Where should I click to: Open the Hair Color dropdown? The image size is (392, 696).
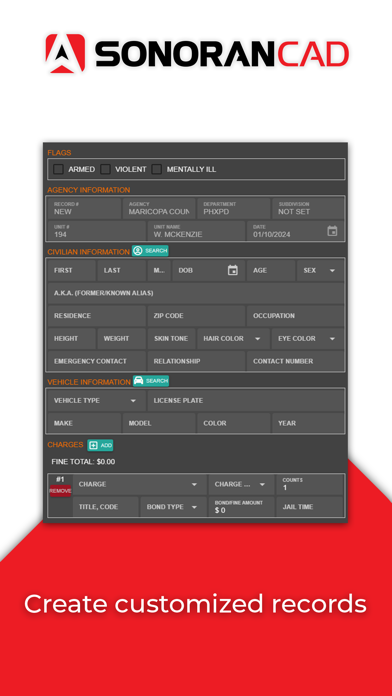(x=233, y=339)
